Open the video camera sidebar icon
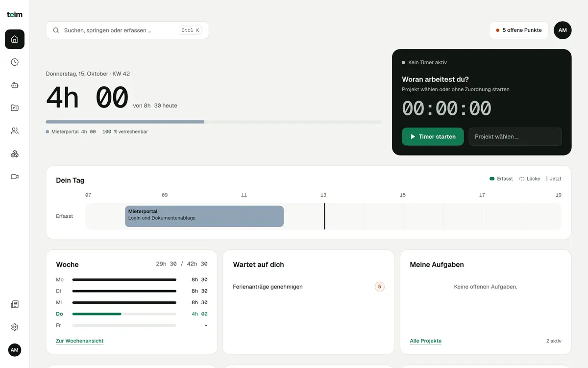The image size is (588, 368). (x=15, y=177)
